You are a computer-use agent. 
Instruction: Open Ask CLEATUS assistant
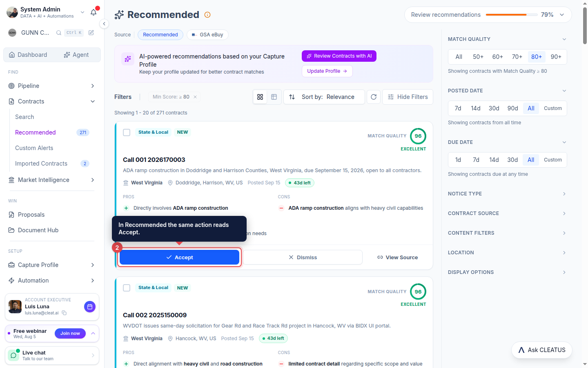pyautogui.click(x=542, y=350)
